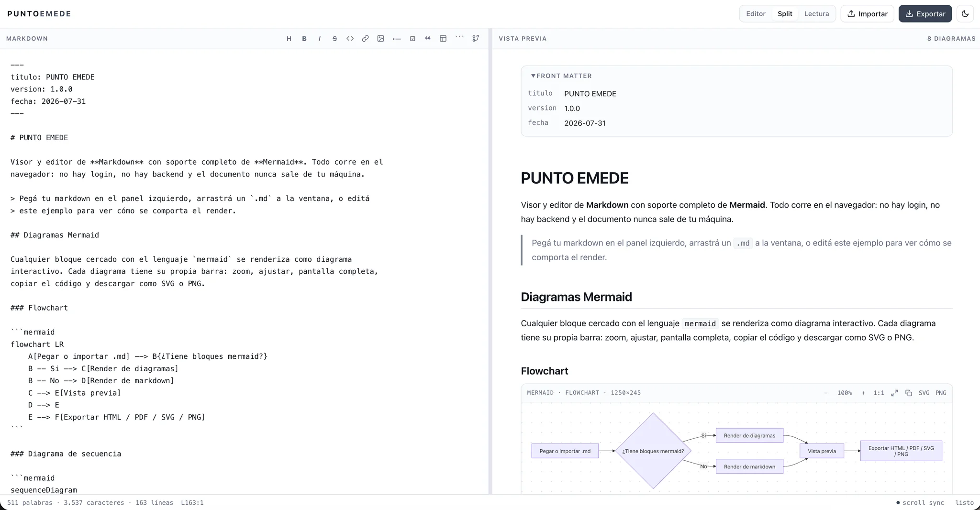Click the '511 palabras' word count
Viewport: 980px width, 510px height.
click(x=30, y=503)
